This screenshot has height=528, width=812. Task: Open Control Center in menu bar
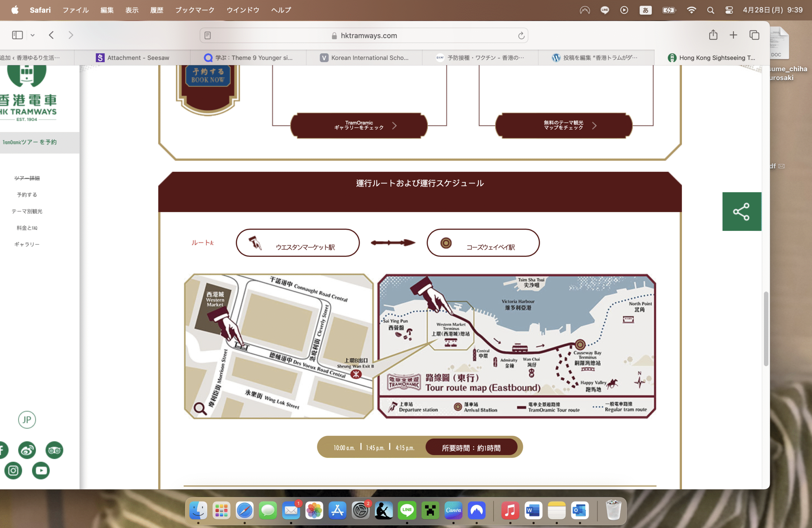[729, 10]
